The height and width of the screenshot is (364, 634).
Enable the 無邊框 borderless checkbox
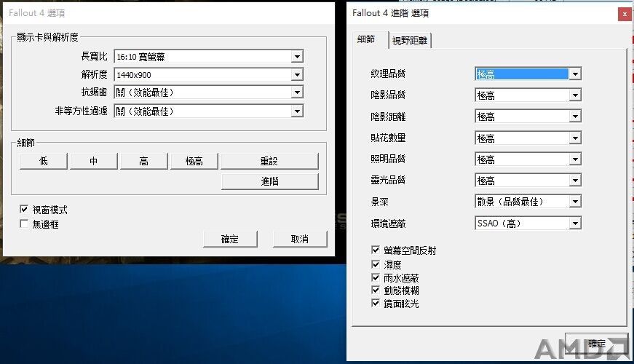pyautogui.click(x=24, y=223)
